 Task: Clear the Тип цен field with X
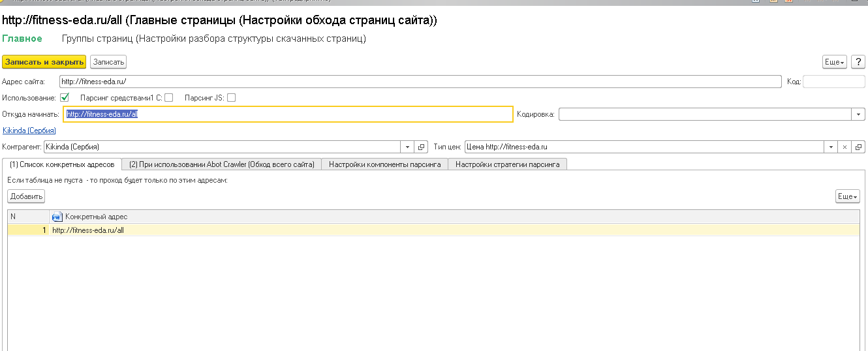click(x=845, y=147)
